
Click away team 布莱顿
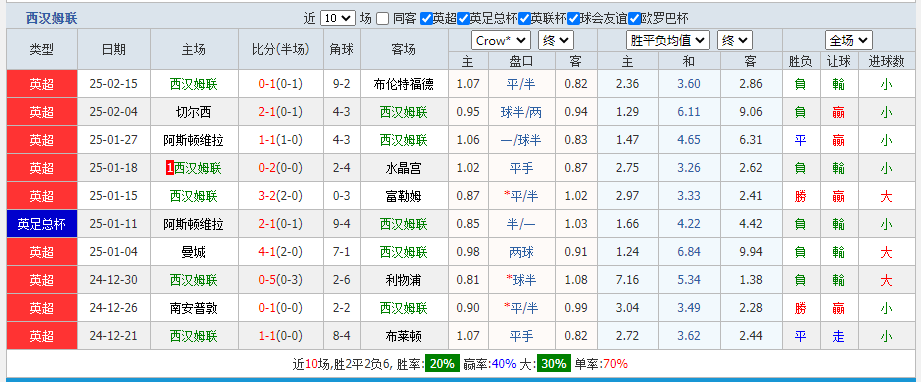(x=404, y=336)
